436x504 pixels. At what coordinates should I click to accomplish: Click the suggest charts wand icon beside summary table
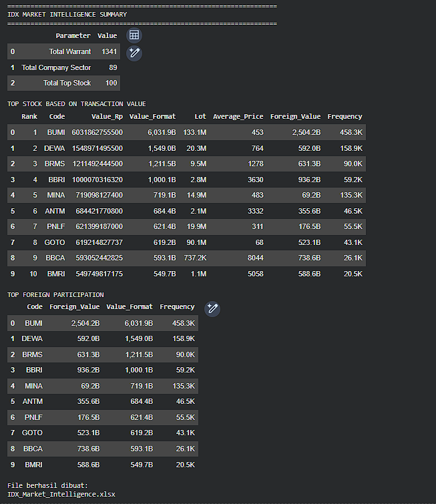pos(134,53)
